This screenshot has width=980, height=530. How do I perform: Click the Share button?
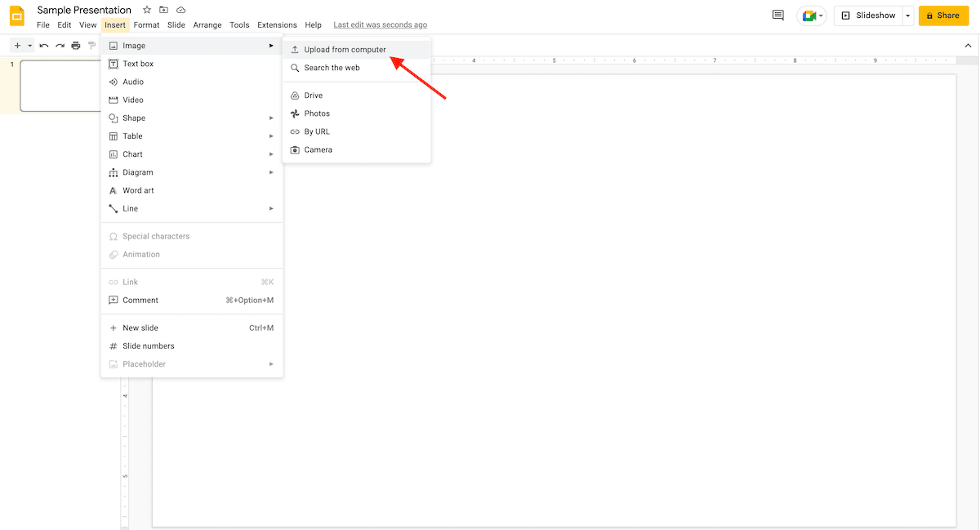coord(943,15)
